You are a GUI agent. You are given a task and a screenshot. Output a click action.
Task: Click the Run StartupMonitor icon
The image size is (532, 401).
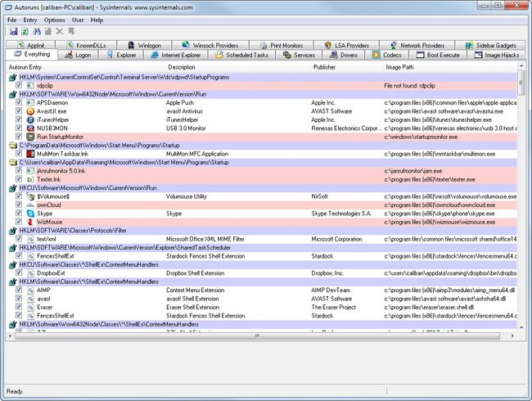(30, 137)
